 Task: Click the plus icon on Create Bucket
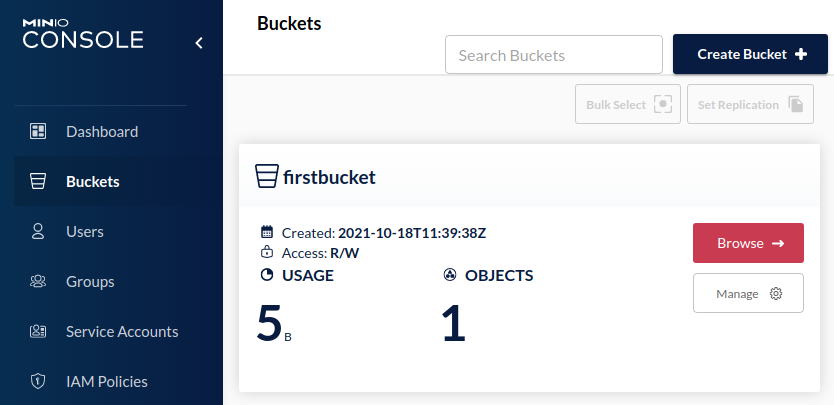[800, 54]
